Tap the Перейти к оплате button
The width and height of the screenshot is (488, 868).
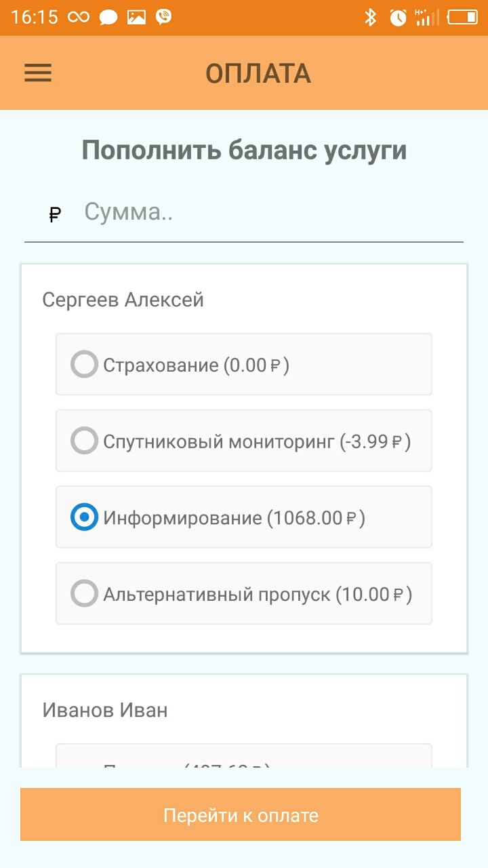pyautogui.click(x=241, y=814)
